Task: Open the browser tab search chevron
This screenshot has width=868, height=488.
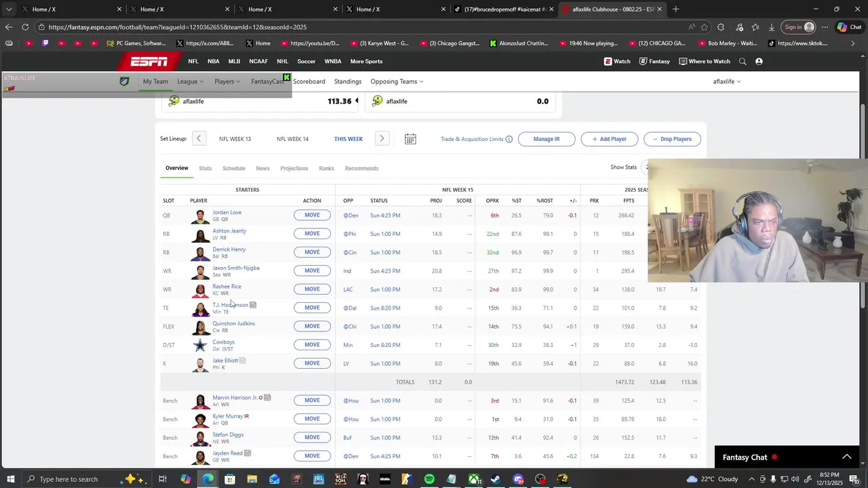Action: (9, 9)
